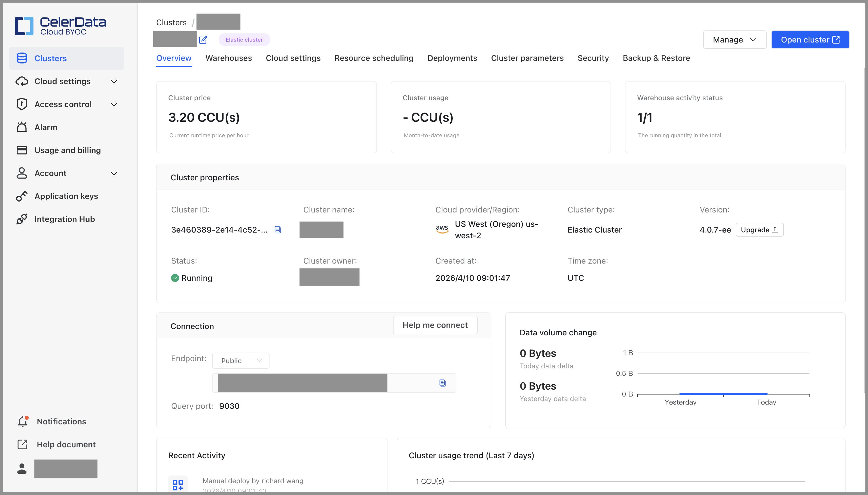Select the Access control shield icon
The width and height of the screenshot is (868, 495).
pyautogui.click(x=22, y=104)
